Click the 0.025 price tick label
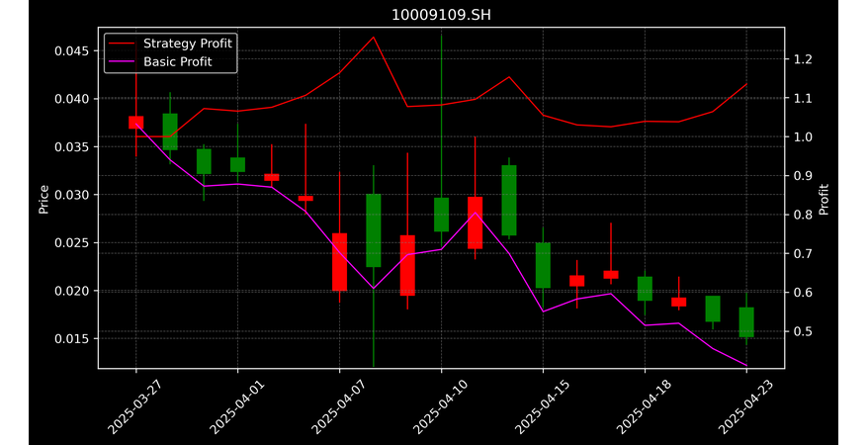Screen dimensions: 868x445 pos(71,243)
